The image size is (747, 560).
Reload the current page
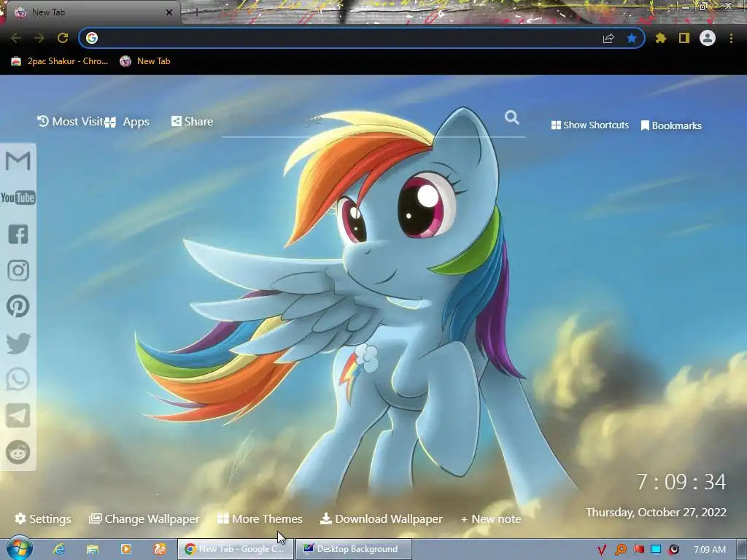(63, 38)
